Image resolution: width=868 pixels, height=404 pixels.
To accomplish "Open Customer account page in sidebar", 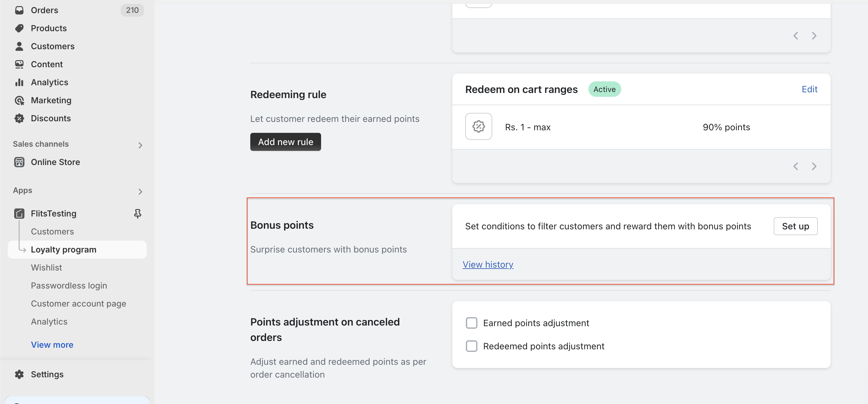I will click(78, 304).
